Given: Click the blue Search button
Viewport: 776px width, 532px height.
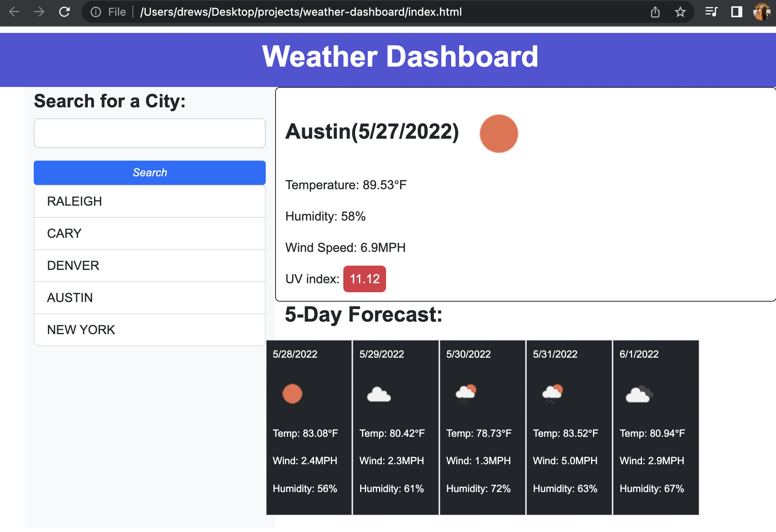Looking at the screenshot, I should click(150, 173).
